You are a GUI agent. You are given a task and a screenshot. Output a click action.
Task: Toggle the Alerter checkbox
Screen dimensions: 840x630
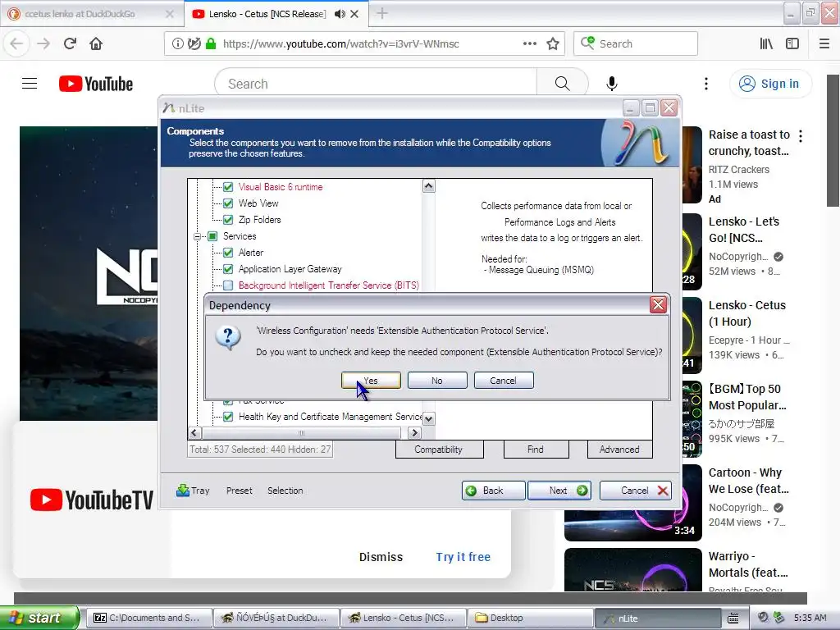[x=228, y=253]
